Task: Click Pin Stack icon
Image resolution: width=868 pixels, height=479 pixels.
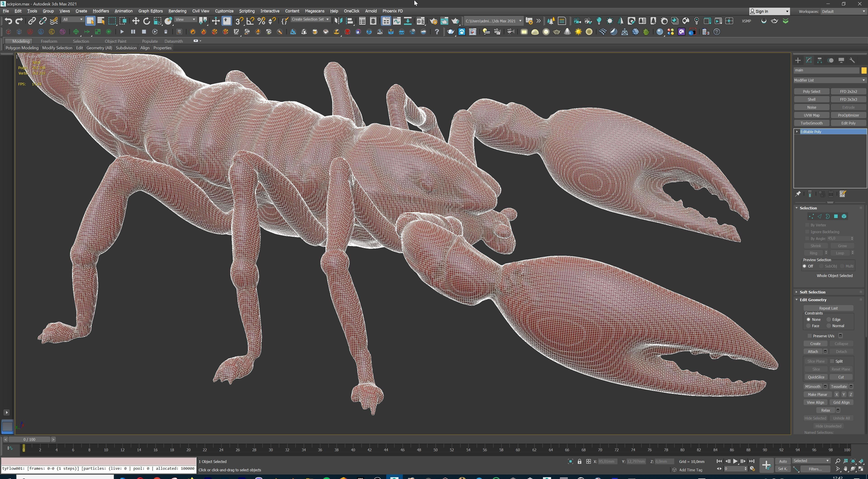Action: click(798, 194)
